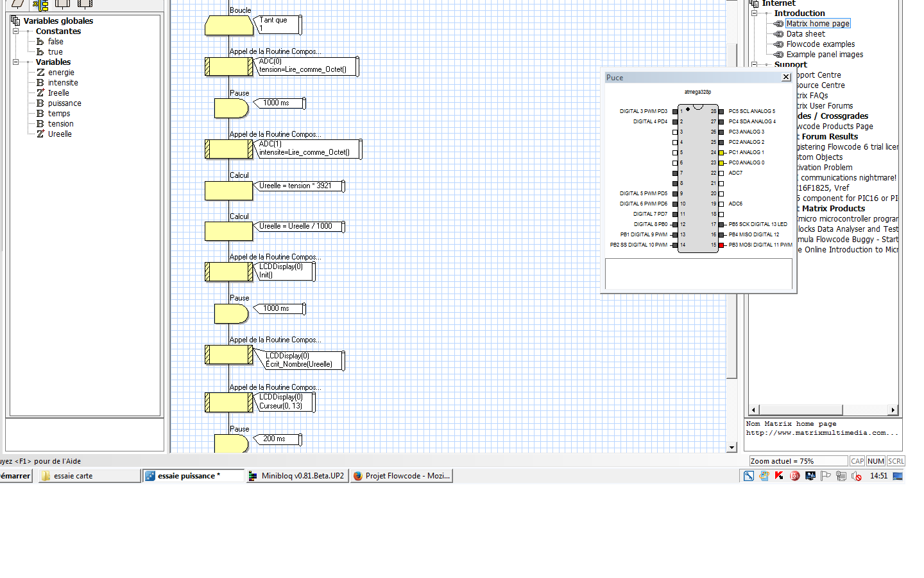Switch to the essaie puissance taskbar window
The height and width of the screenshot is (578, 924).
(x=194, y=475)
